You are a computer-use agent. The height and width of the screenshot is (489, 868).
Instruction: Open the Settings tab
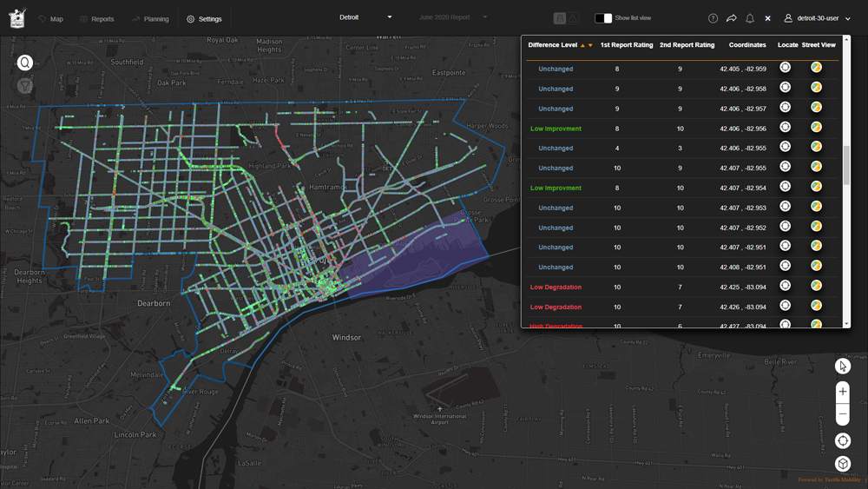[x=204, y=19]
